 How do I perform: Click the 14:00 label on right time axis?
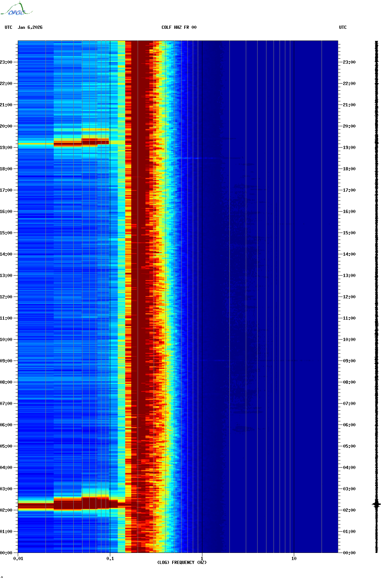tap(349, 254)
